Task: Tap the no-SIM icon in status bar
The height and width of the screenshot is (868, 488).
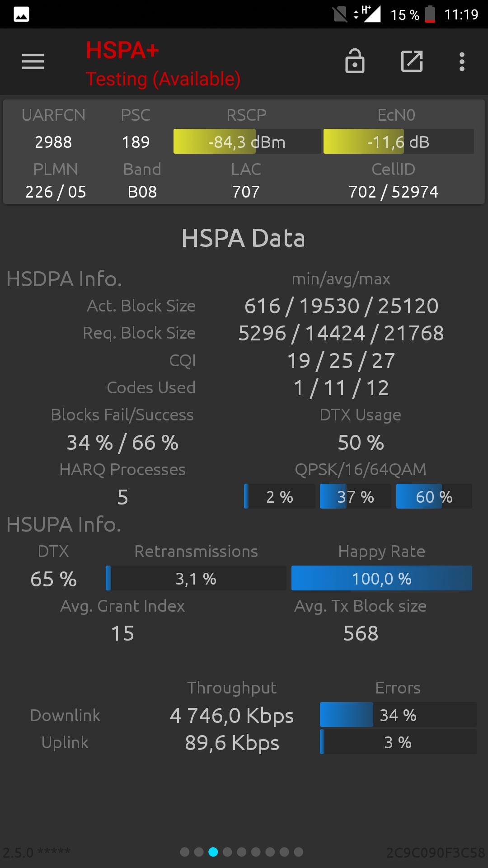Action: tap(340, 14)
